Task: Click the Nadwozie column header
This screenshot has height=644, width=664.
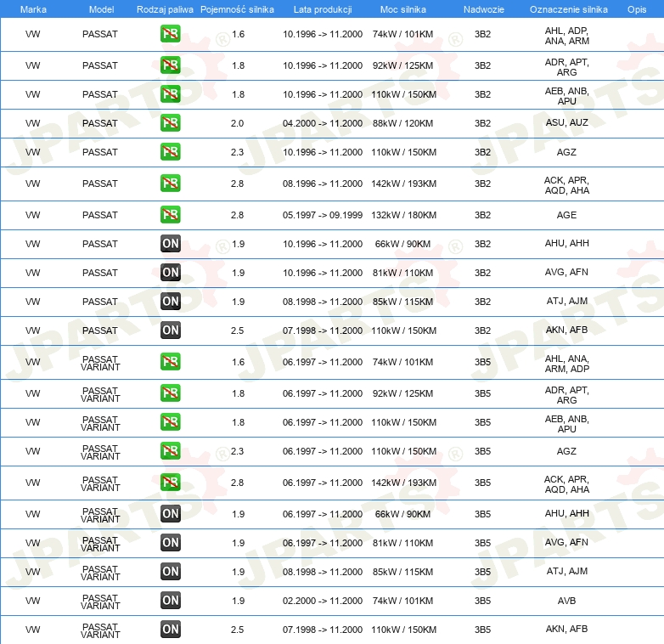Action: (484, 9)
